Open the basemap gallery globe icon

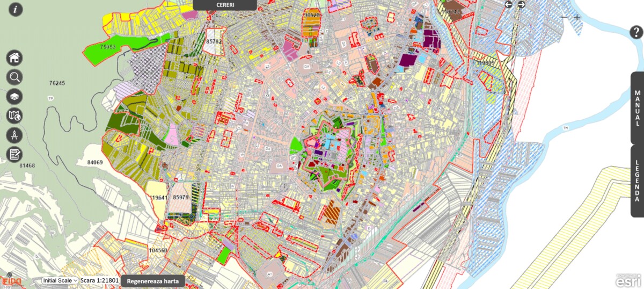tap(14, 115)
